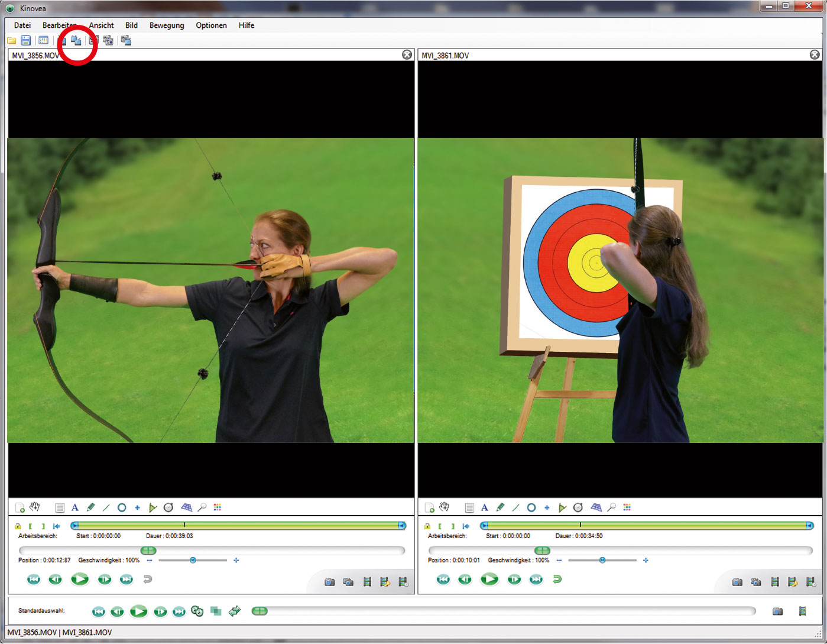Select the pencil tool in left video toolbar

90,507
